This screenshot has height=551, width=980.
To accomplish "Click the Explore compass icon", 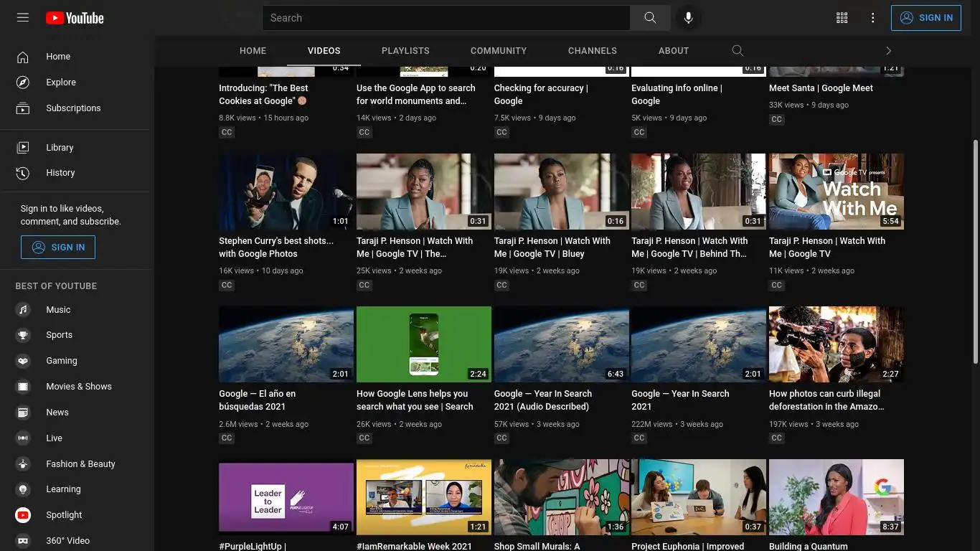I will [23, 83].
